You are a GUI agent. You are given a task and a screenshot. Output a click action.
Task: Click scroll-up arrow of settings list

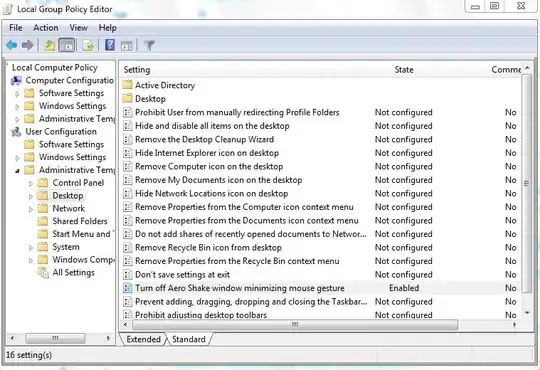527,68
